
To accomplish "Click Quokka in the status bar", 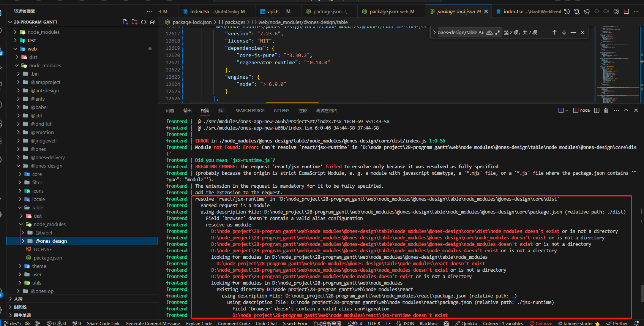I will click(466, 323).
